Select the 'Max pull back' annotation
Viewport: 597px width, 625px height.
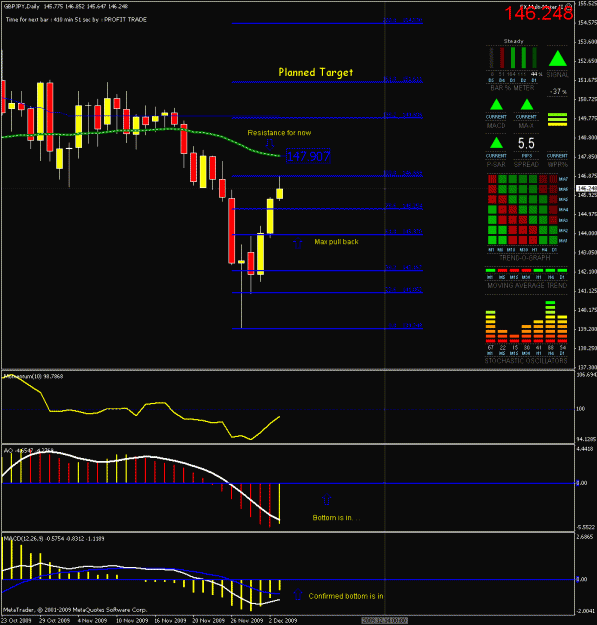tap(336, 242)
